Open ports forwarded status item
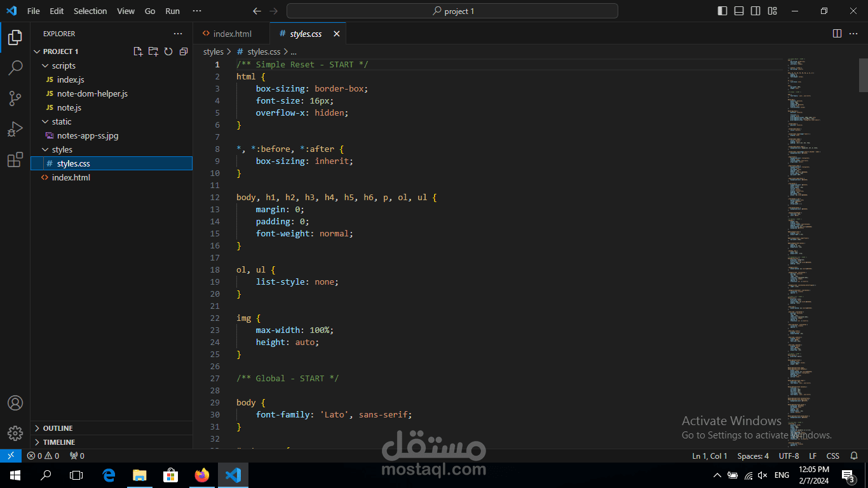 77,456
